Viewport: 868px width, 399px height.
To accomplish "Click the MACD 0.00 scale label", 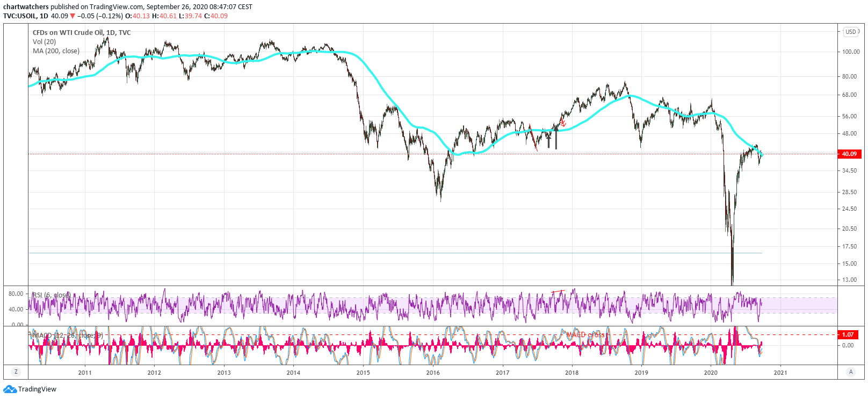I will pyautogui.click(x=848, y=346).
